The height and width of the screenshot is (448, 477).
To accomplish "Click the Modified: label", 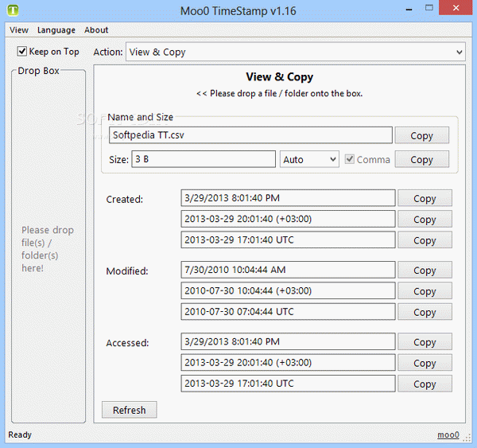I will [x=127, y=271].
